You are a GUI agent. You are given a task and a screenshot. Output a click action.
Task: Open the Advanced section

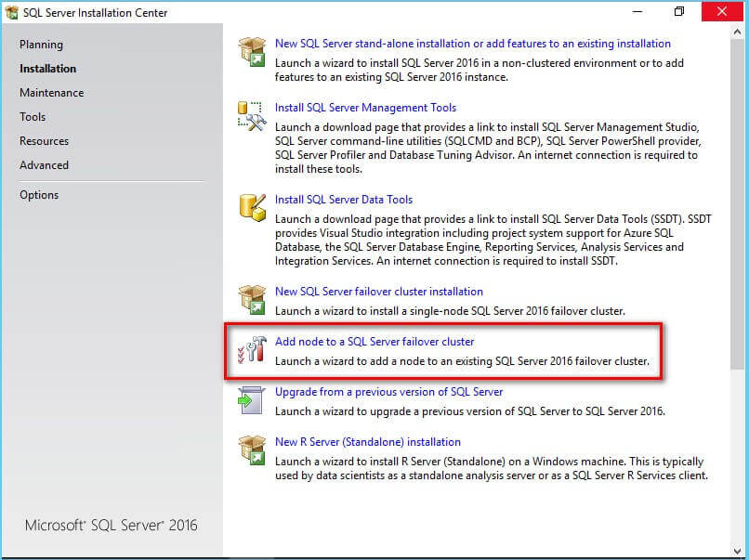point(44,164)
